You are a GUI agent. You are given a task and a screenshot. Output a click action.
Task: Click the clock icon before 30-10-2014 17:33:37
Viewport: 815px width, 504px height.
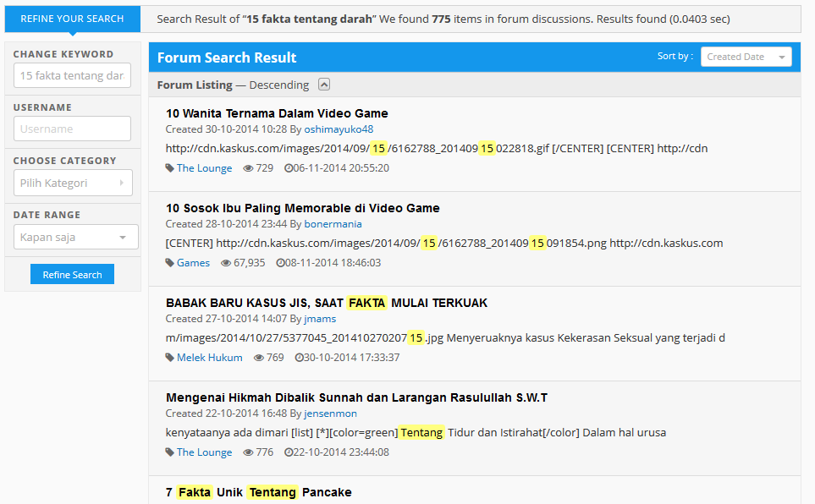pyautogui.click(x=299, y=358)
